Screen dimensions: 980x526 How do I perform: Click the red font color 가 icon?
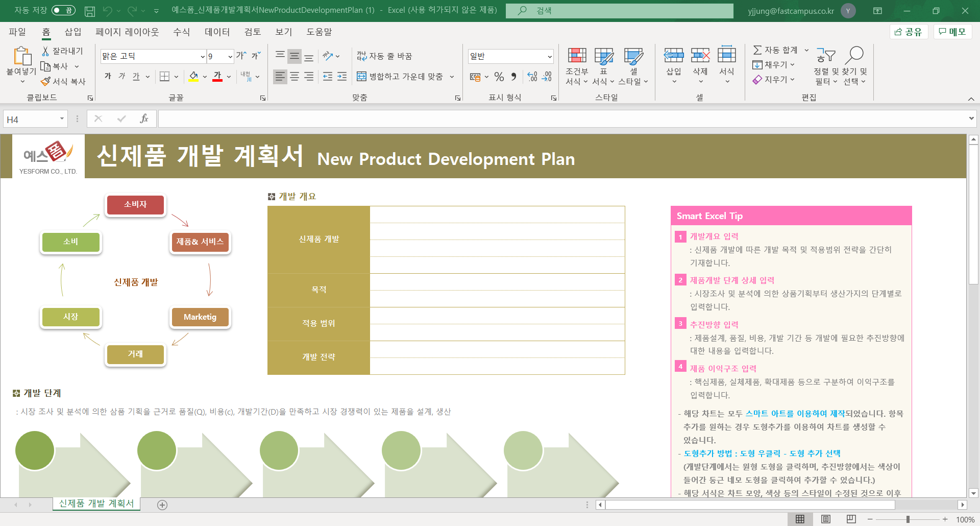coord(217,77)
